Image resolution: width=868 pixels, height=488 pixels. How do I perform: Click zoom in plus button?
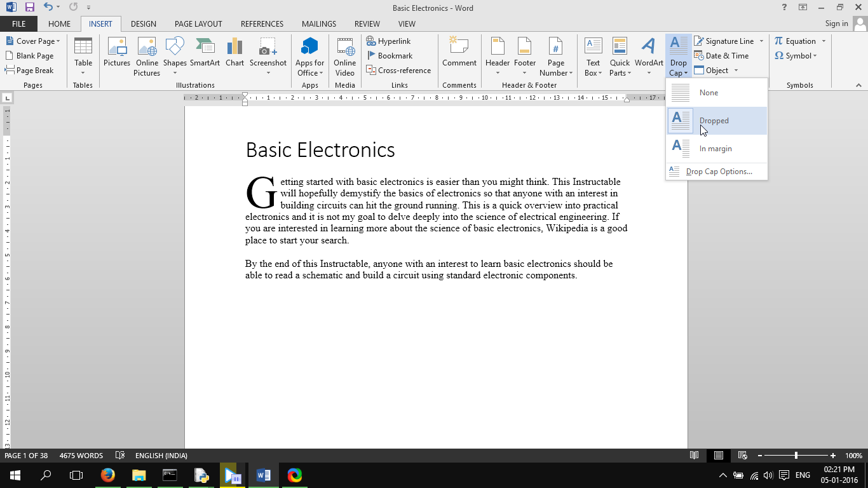[833, 456]
